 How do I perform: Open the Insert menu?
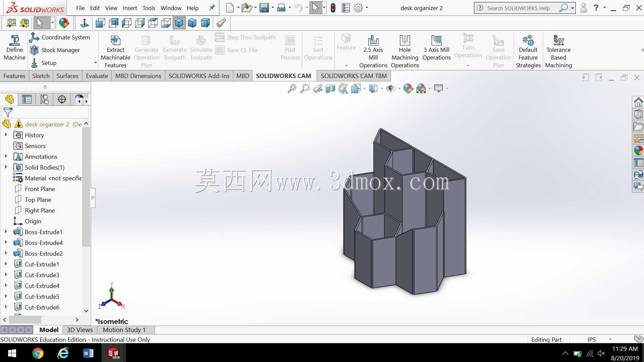pos(130,8)
